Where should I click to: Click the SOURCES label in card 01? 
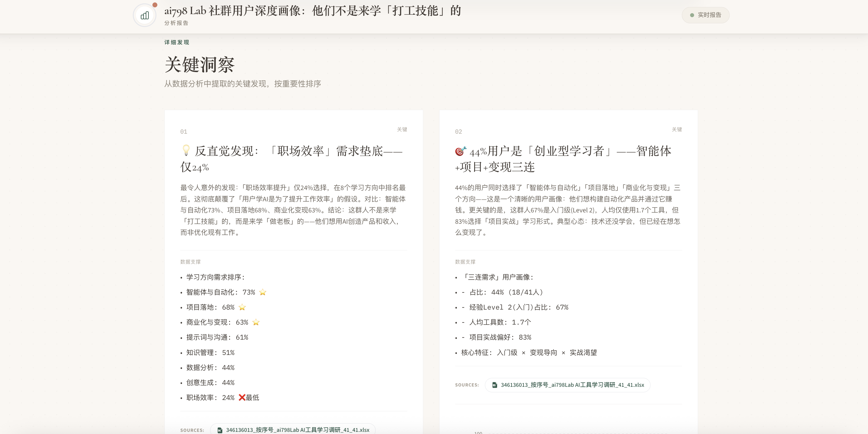pos(192,430)
